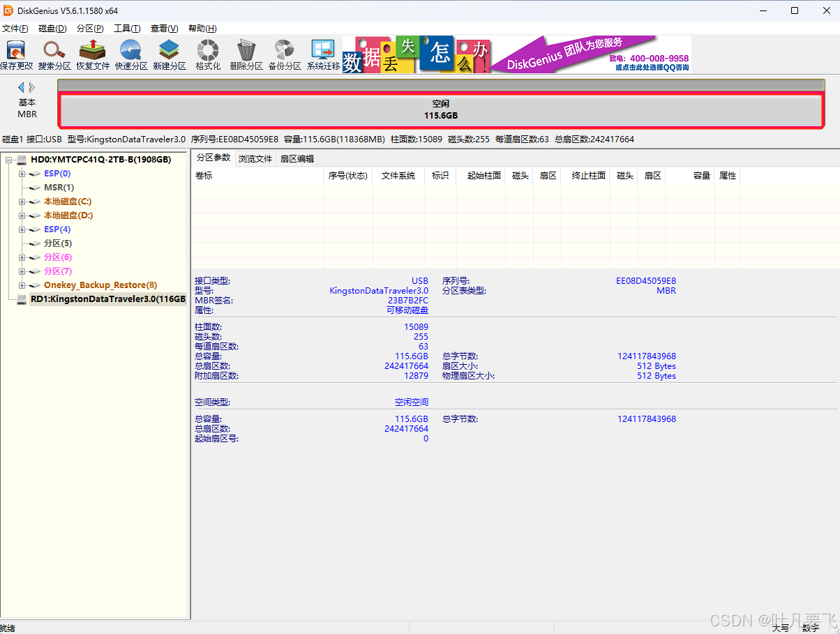Click the HD0 hard disk drive icon

(x=22, y=160)
